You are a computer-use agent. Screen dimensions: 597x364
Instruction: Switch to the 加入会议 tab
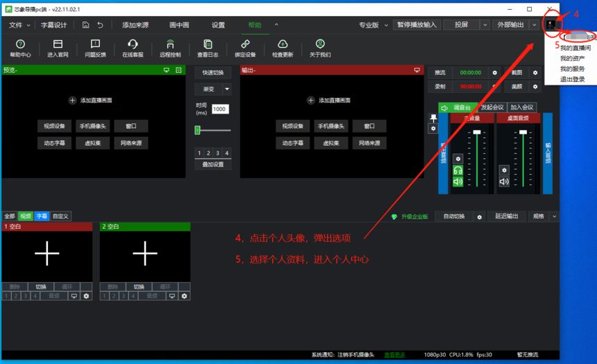click(x=521, y=107)
